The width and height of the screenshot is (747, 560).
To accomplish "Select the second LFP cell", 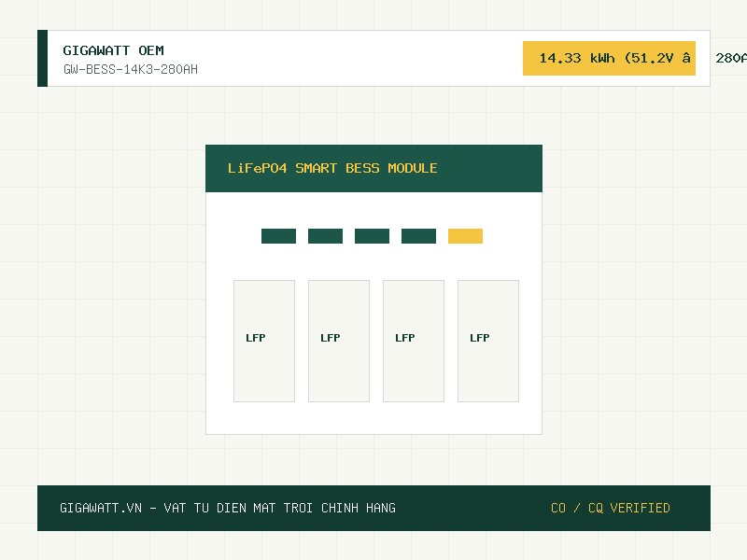I will (x=339, y=341).
